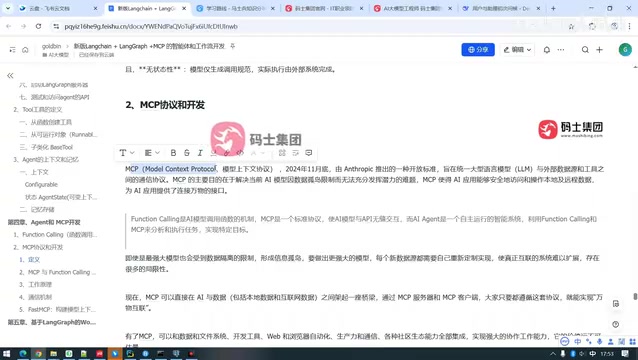Image resolution: width=638 pixels, height=360 pixels.
Task: Create new document with plus icon
Action: 599,50
